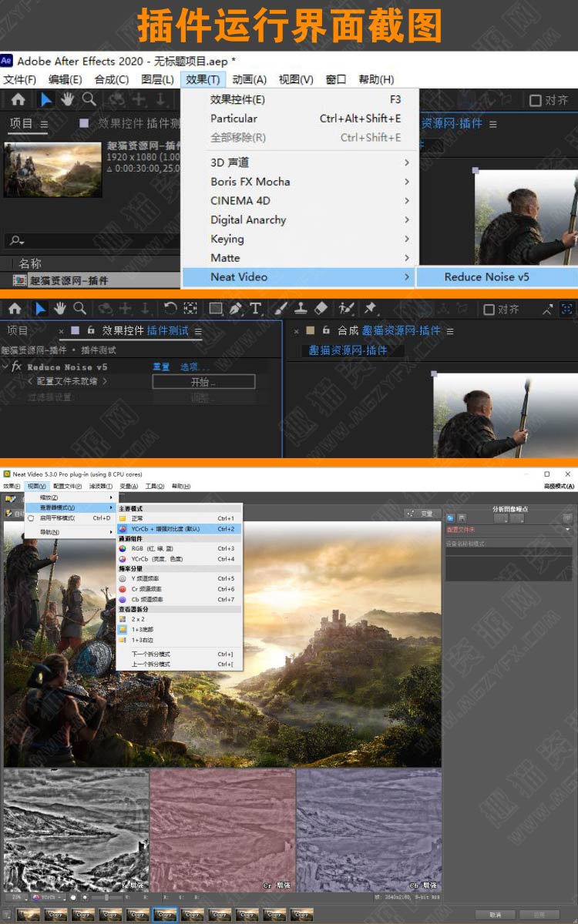Viewport: 578px width, 924px height.
Task: Select the Rotation tool in the lower toolbar
Action: click(x=170, y=309)
